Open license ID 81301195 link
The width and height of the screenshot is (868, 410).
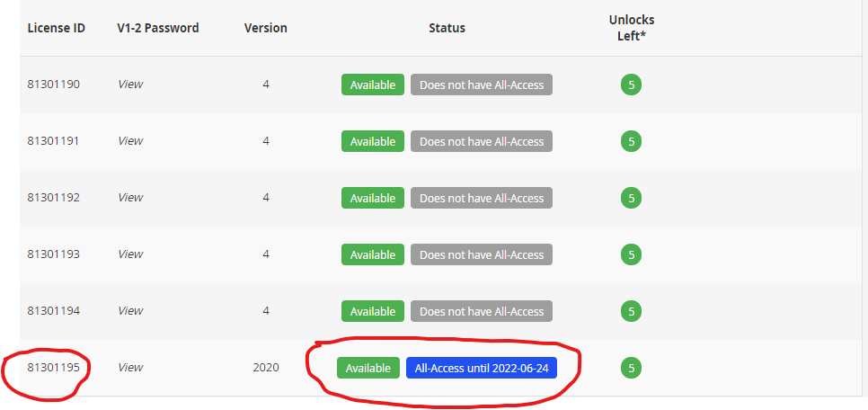point(53,368)
